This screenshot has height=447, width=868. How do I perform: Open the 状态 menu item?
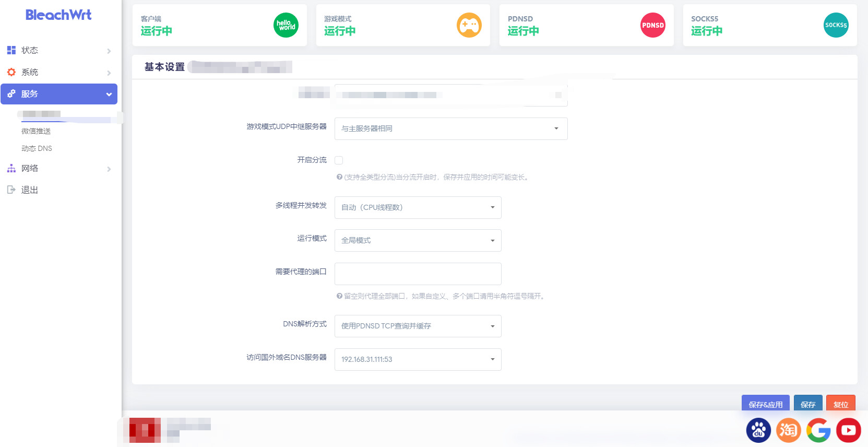(x=59, y=51)
